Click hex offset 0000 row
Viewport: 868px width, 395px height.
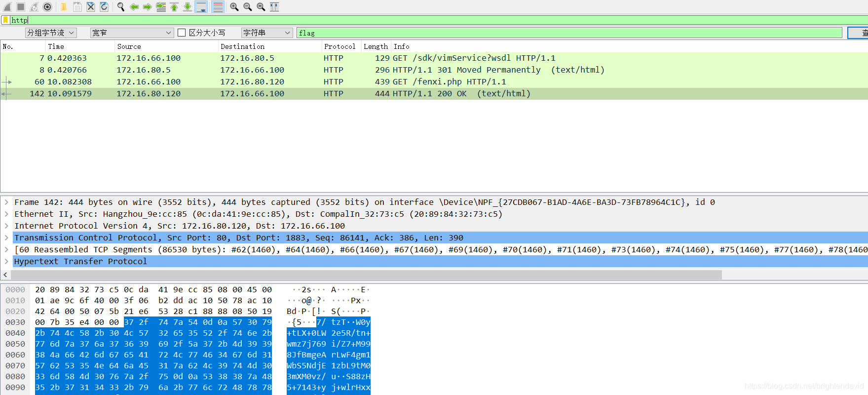pyautogui.click(x=15, y=289)
